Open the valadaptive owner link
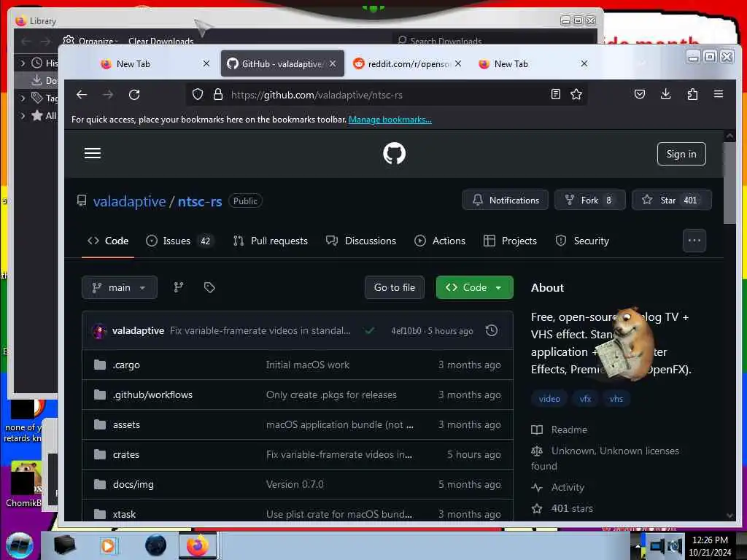This screenshot has width=747, height=560. [130, 201]
